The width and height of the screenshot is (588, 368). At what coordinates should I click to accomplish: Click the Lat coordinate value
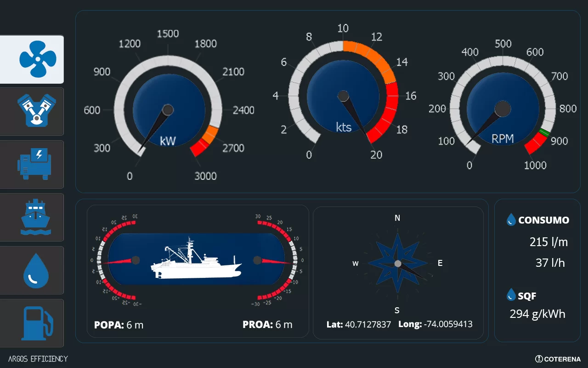367,324
